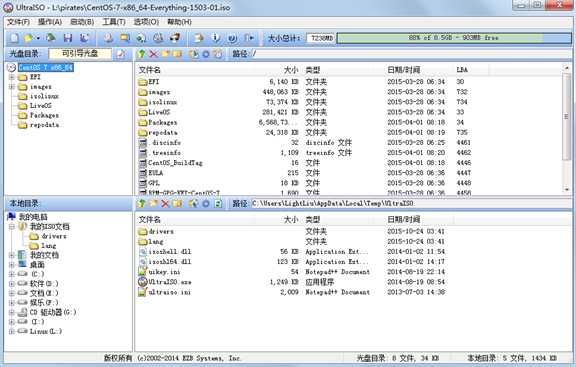Image resolution: width=576 pixels, height=367 pixels.
Task: Open the 启动(B) menu
Action: click(82, 22)
